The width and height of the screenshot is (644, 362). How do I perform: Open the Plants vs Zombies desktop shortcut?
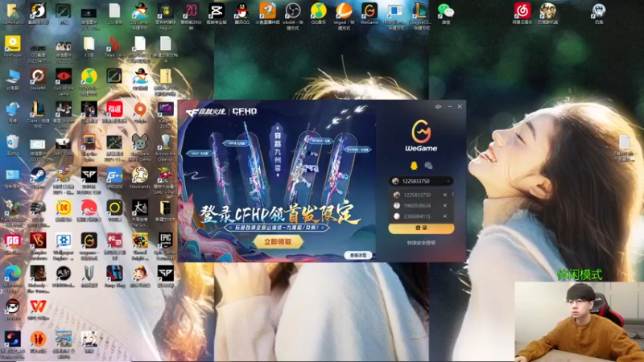(x=12, y=213)
